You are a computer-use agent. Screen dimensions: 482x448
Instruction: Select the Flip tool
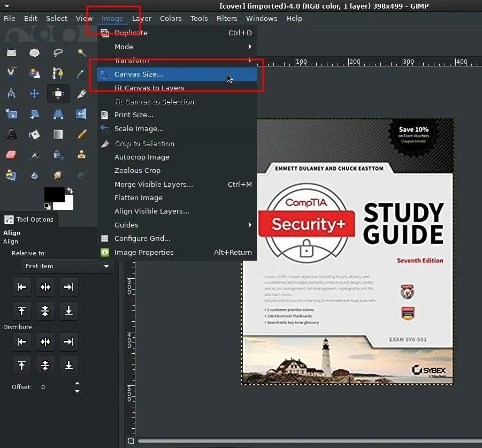(x=81, y=114)
